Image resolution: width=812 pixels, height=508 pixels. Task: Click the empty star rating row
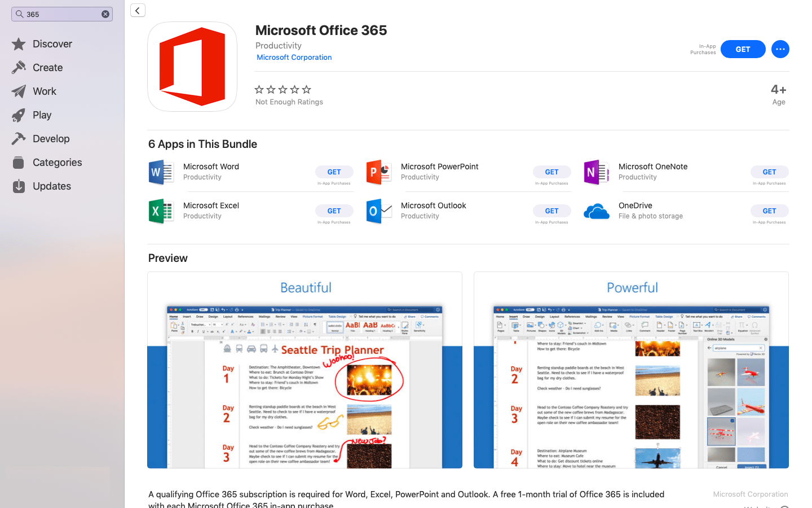point(283,90)
